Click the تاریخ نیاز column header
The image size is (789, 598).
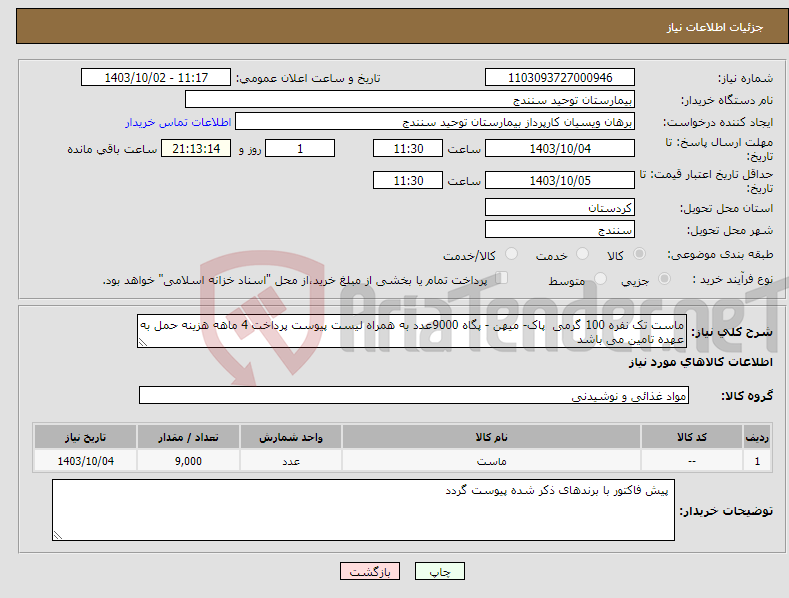point(86,437)
